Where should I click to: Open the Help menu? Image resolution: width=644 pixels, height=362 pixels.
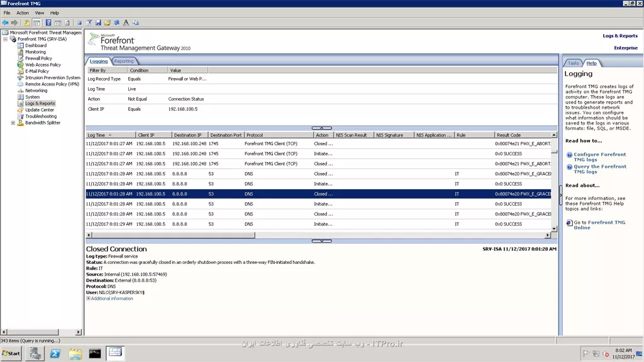pos(55,13)
